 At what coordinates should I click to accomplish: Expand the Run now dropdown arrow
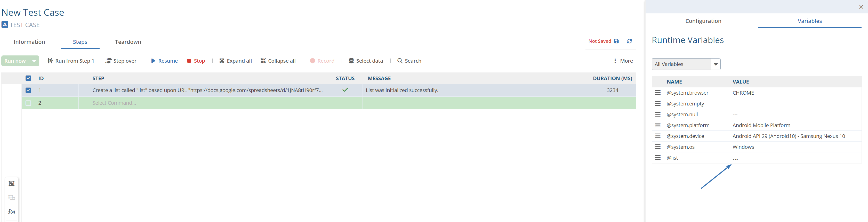(34, 61)
